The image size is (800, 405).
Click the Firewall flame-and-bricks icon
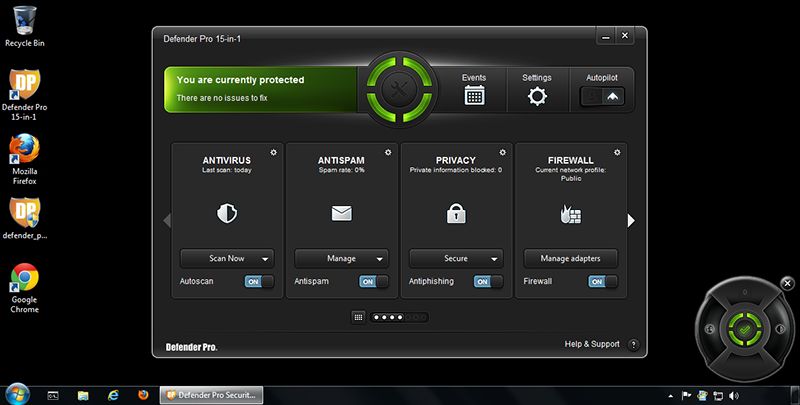570,214
